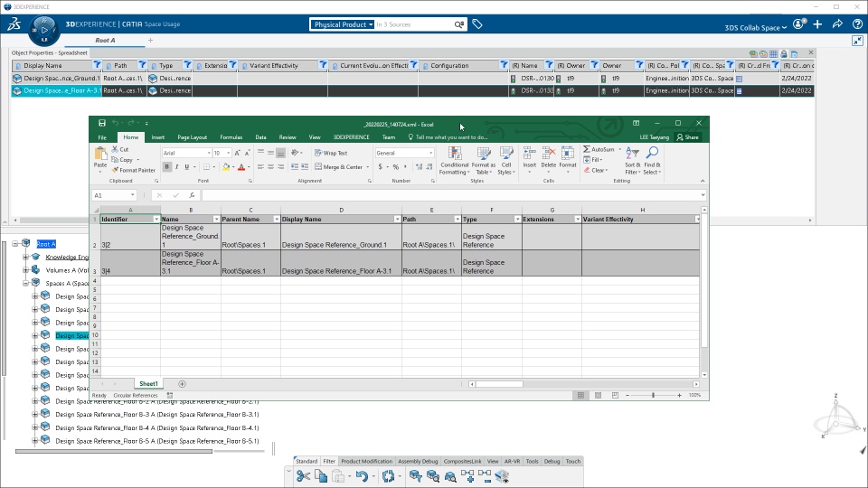This screenshot has height=488, width=868.
Task: Open the Help question mark icon
Action: 857,23
